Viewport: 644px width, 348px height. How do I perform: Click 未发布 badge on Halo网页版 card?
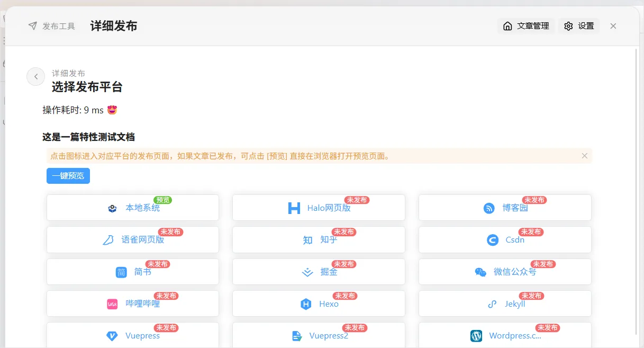click(x=357, y=200)
